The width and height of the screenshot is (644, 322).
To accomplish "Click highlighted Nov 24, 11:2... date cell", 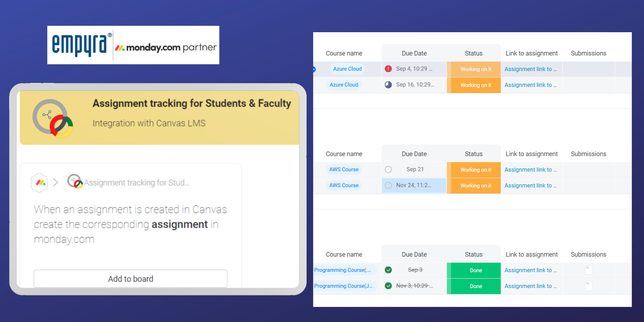I will click(x=414, y=185).
